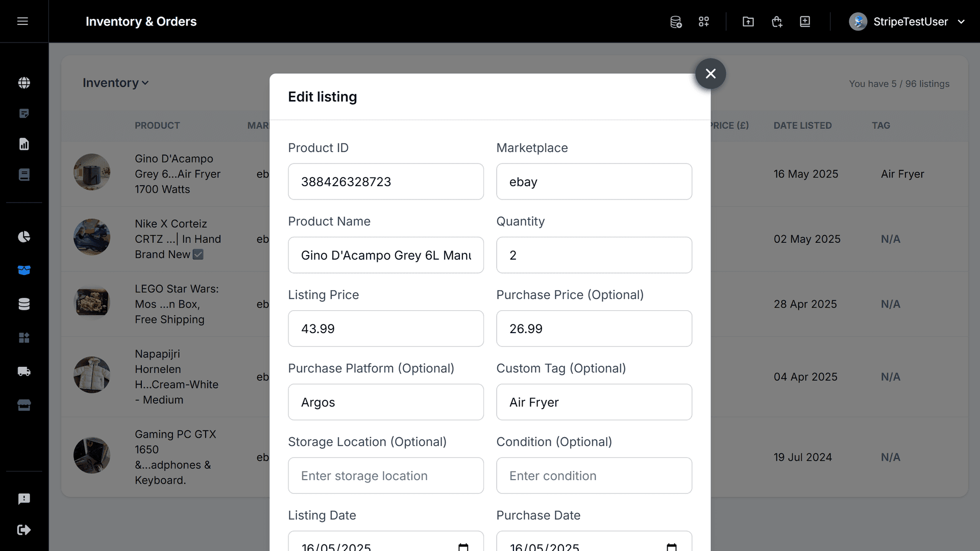Select the storefront icon in the sidebar
This screenshot has height=551, width=980.
click(24, 405)
